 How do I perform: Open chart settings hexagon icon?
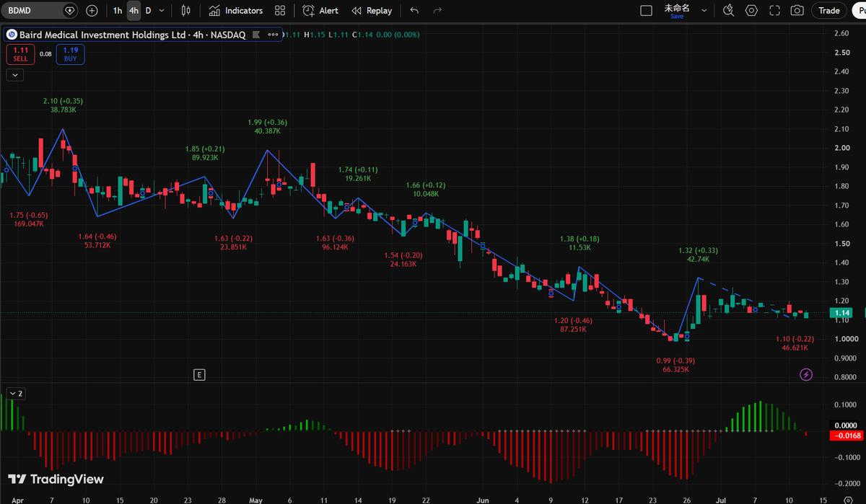pyautogui.click(x=751, y=11)
